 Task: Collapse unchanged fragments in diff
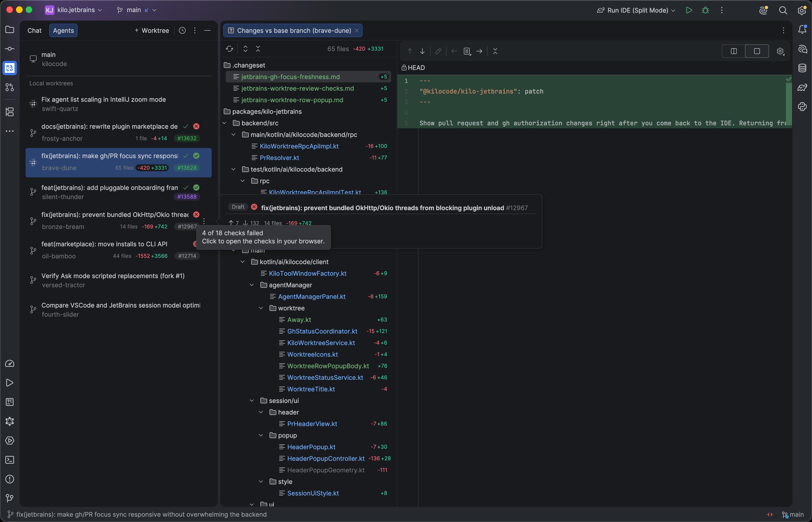click(495, 51)
